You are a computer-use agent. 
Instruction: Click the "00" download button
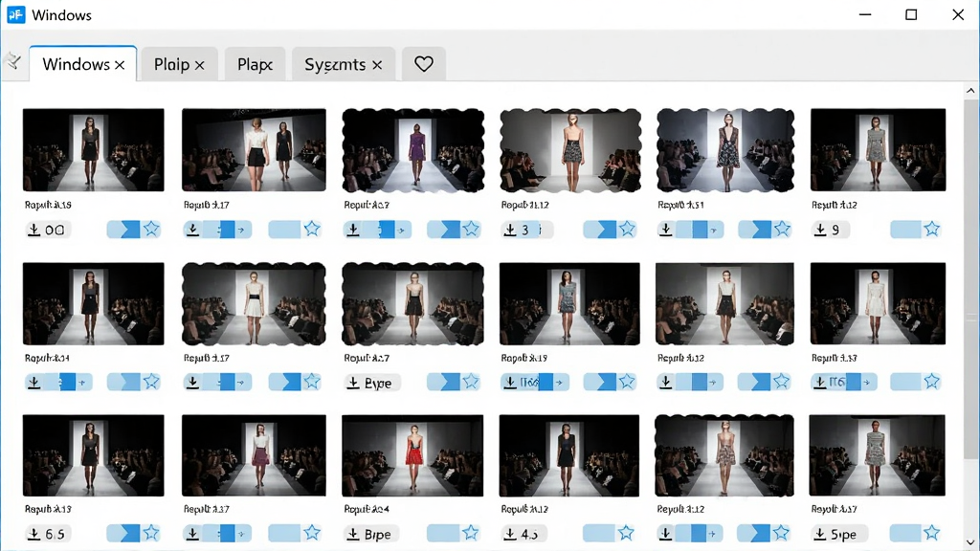coord(48,230)
